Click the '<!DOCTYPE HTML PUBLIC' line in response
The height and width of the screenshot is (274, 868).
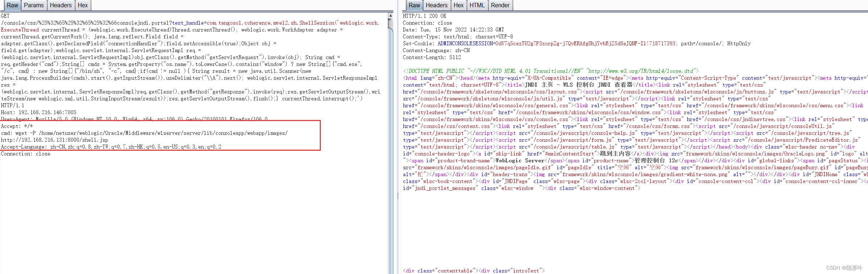pos(551,71)
